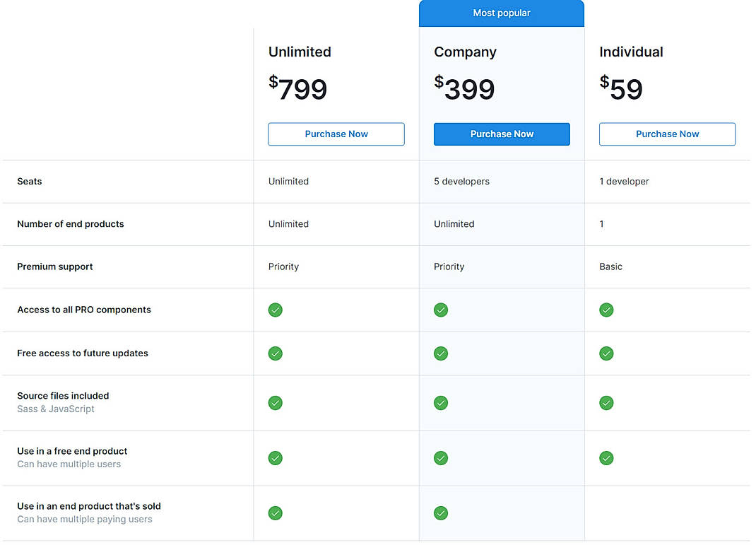Purchase the Company plan
The height and width of the screenshot is (545, 756).
click(502, 134)
